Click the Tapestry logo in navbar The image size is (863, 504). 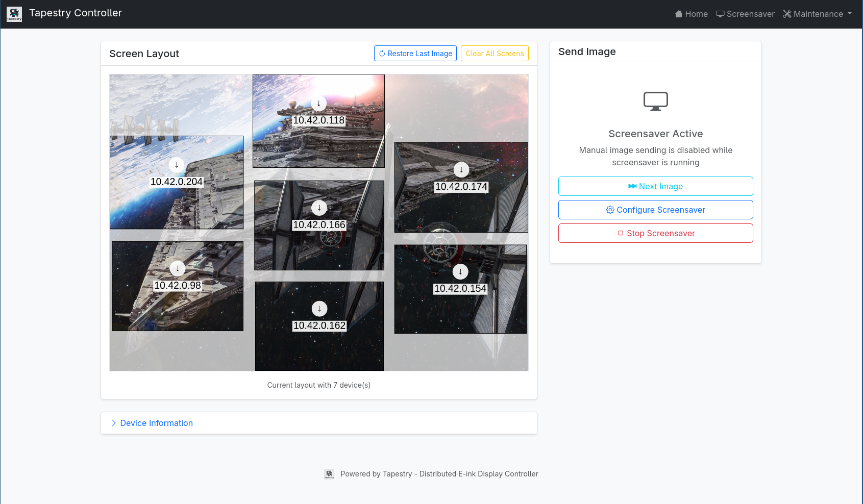[14, 14]
